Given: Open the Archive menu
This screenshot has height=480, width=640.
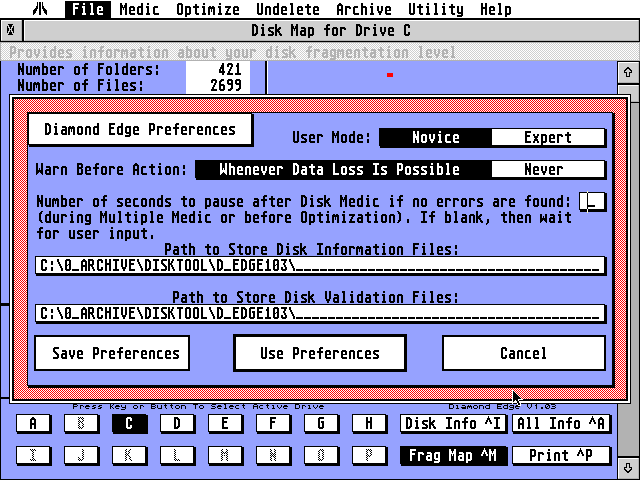Looking at the screenshot, I should click(x=364, y=9).
